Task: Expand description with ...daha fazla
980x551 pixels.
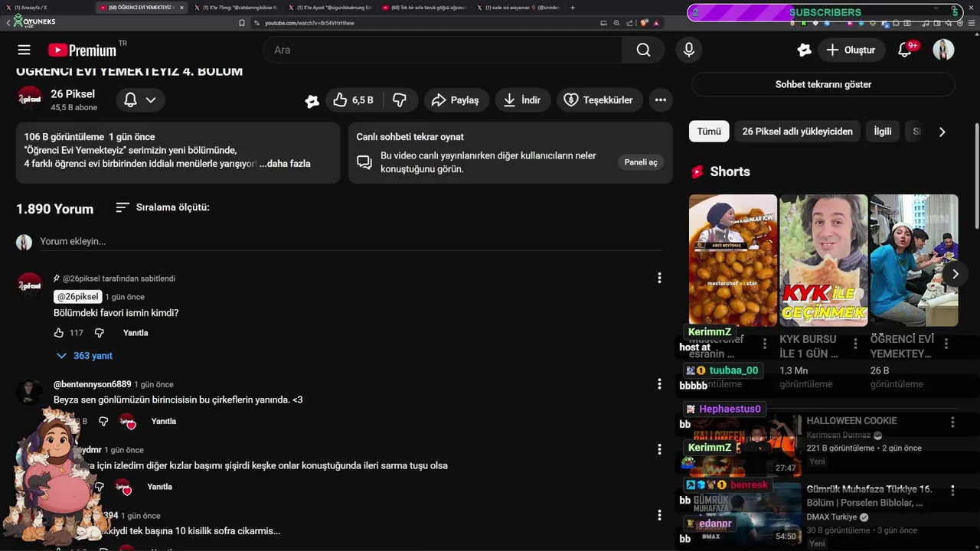Action: pyautogui.click(x=285, y=164)
